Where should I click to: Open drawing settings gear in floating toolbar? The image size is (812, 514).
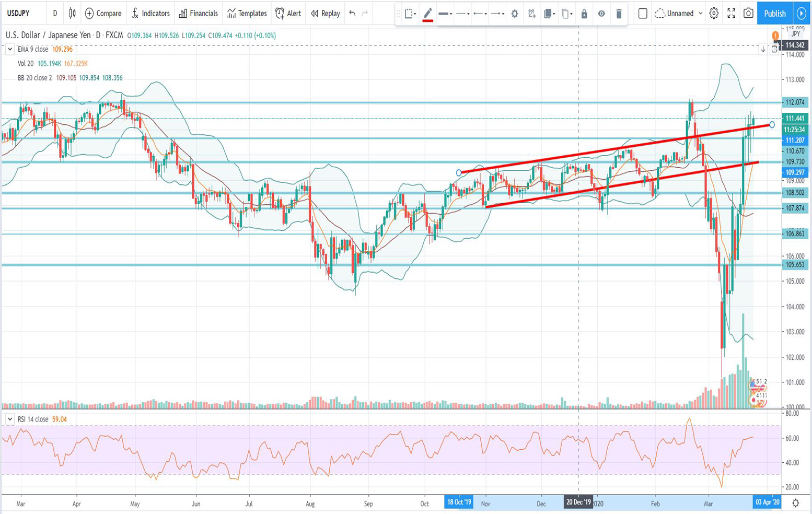click(x=515, y=14)
